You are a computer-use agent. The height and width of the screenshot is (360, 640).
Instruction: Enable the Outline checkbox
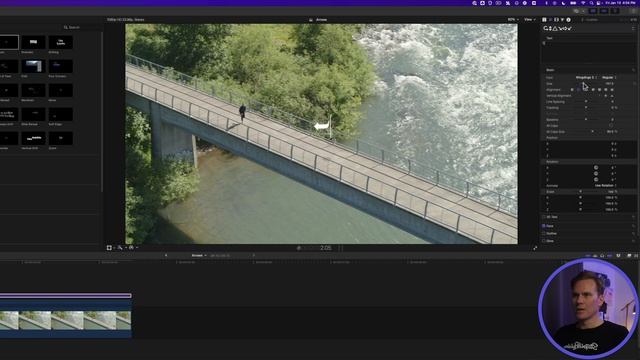click(544, 233)
